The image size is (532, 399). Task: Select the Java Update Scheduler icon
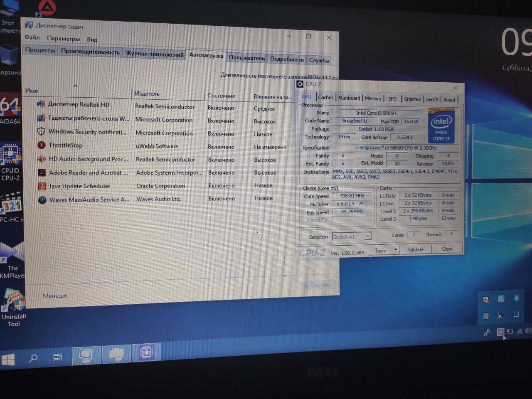tap(42, 186)
